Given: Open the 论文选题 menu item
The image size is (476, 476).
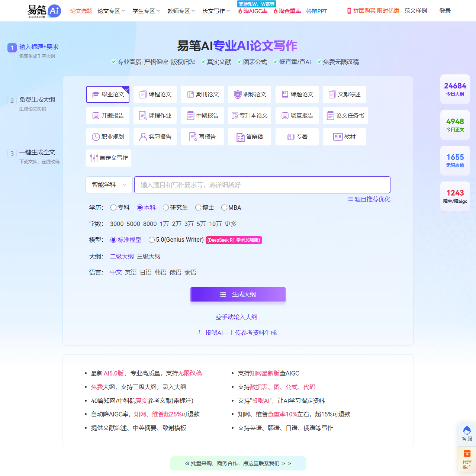Looking at the screenshot, I should coord(81,11).
